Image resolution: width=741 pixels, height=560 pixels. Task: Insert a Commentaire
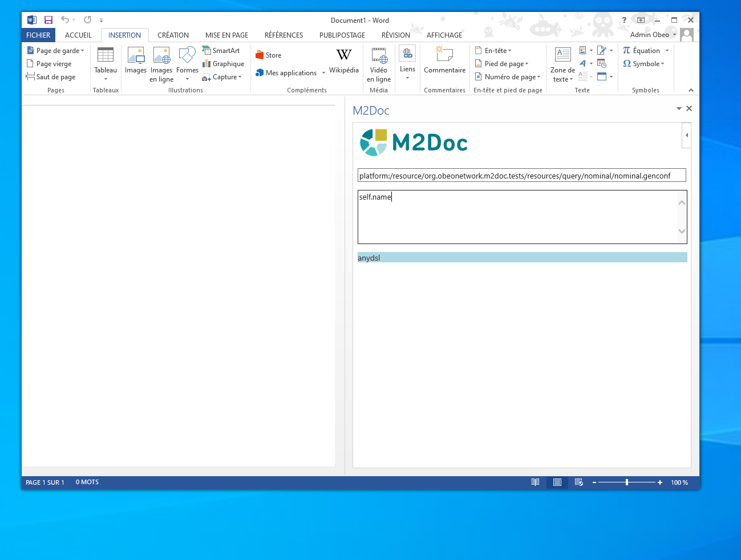click(x=445, y=61)
